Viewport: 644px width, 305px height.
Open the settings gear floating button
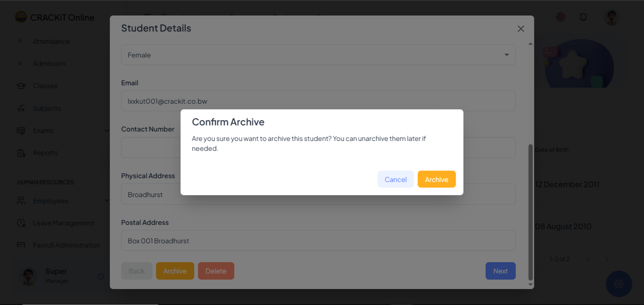click(619, 284)
